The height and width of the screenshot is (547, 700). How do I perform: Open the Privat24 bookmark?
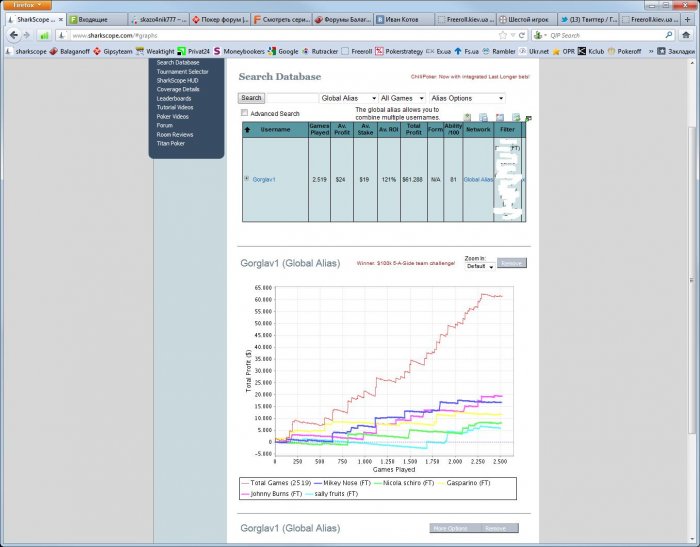point(193,51)
